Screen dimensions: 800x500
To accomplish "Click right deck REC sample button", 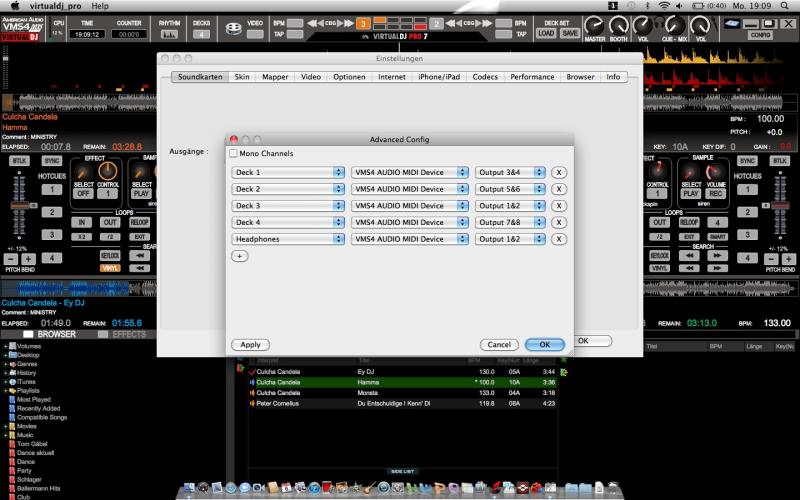I will pyautogui.click(x=716, y=193).
